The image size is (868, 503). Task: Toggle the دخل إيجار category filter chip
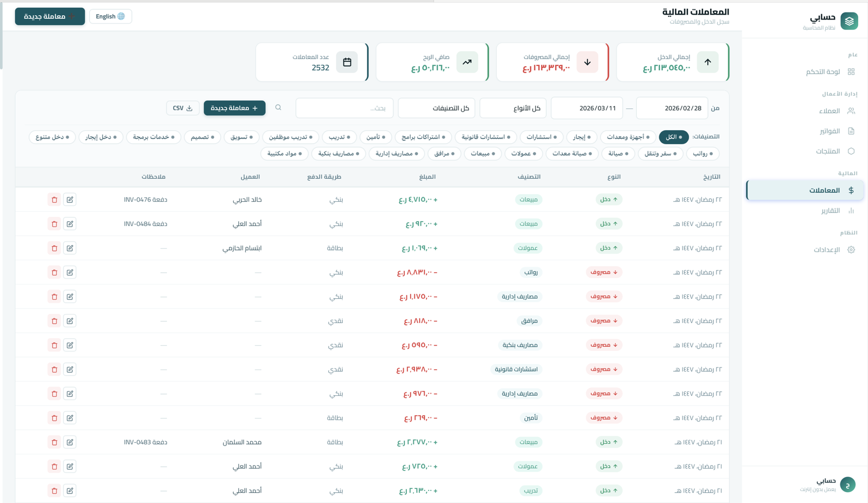click(101, 137)
